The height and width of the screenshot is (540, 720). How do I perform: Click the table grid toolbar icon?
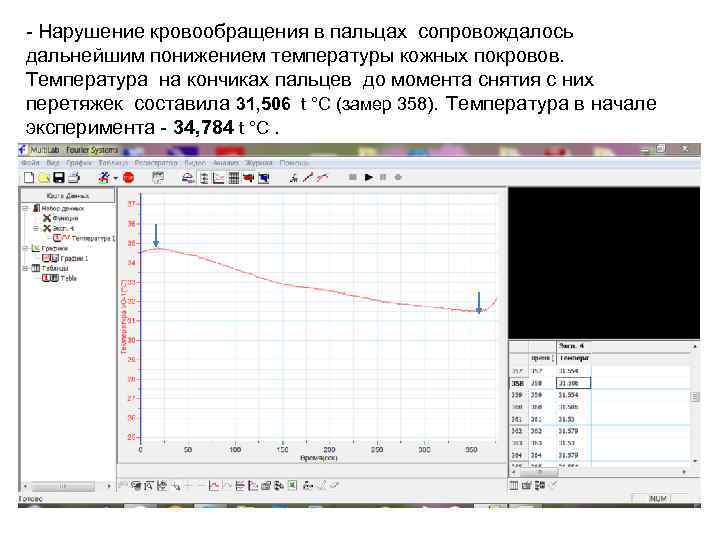click(x=234, y=178)
